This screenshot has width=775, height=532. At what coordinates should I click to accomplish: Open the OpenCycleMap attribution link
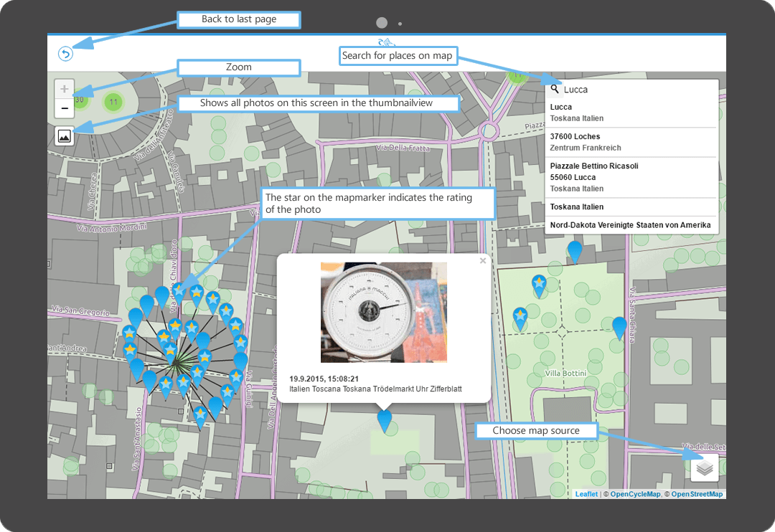(x=635, y=494)
